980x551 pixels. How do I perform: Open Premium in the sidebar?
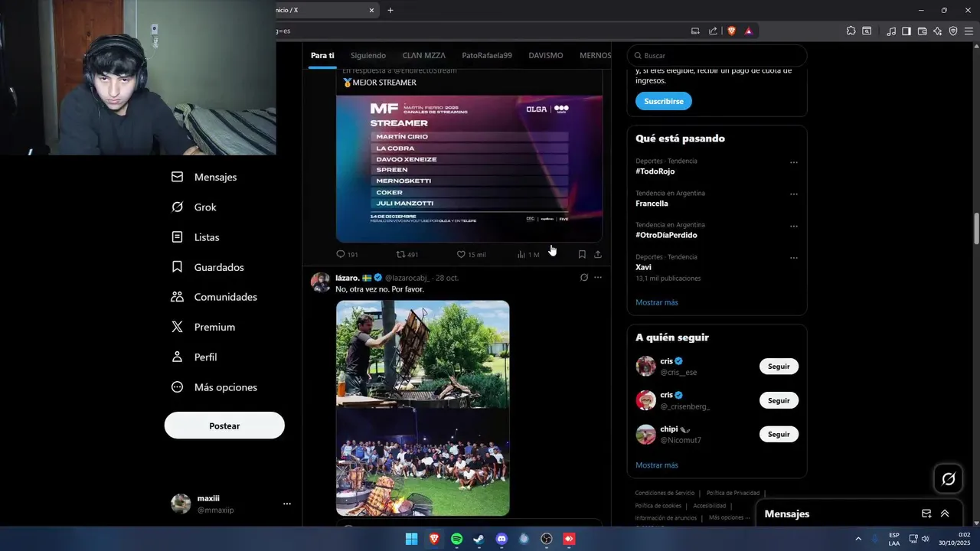[x=203, y=327]
